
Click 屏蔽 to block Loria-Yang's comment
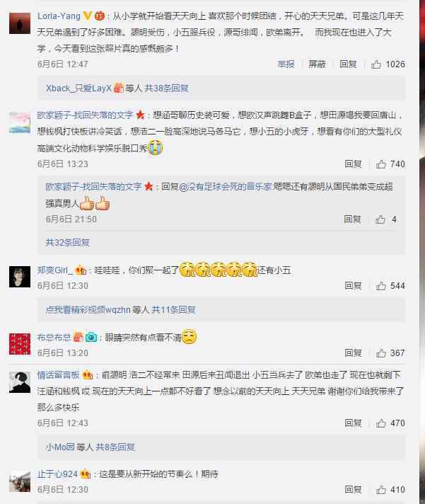pyautogui.click(x=317, y=64)
